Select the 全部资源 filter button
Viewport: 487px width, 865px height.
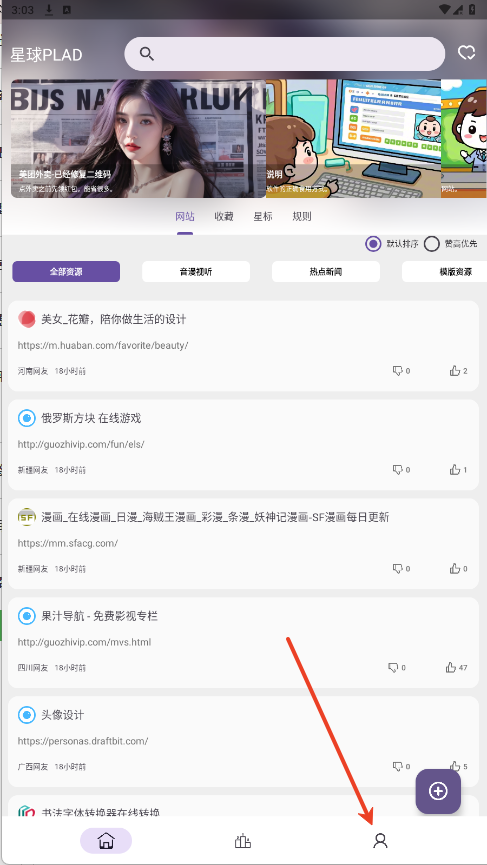[66, 271]
